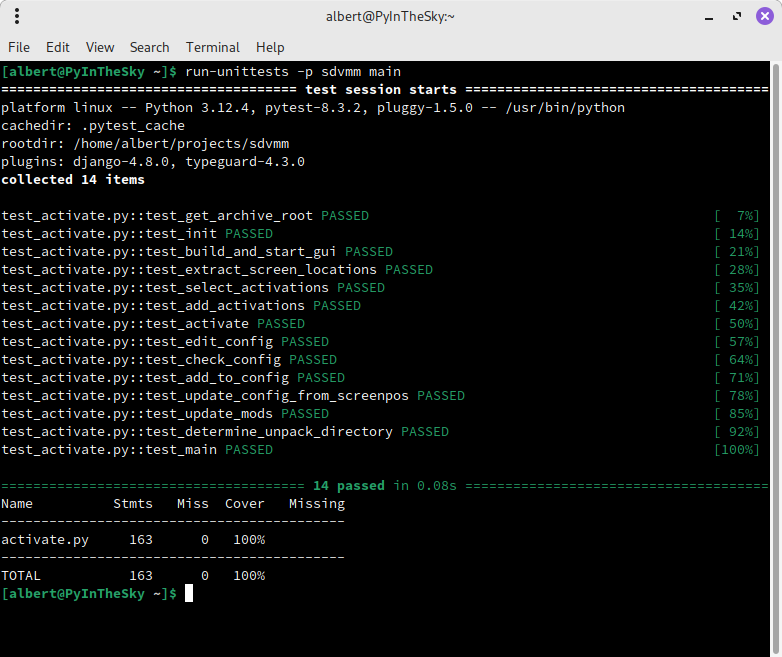Click the test_update_mods line
The width and height of the screenshot is (782, 657).
tap(165, 414)
